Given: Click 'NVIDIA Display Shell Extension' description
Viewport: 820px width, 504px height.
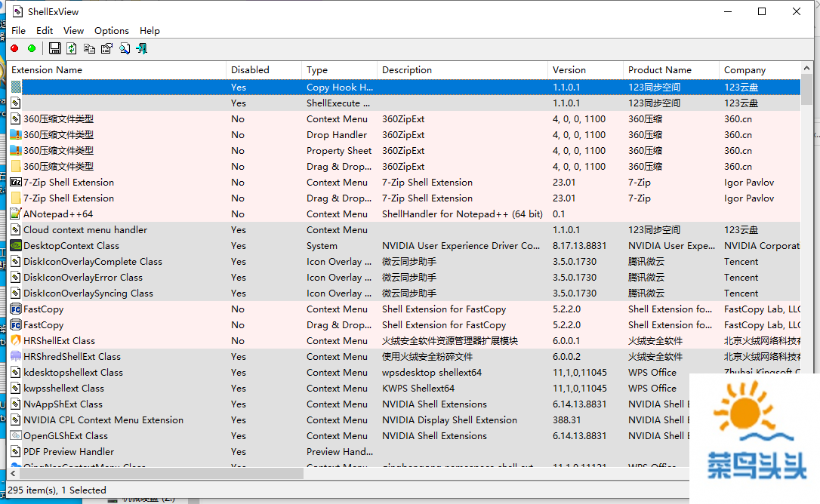Looking at the screenshot, I should point(450,420).
